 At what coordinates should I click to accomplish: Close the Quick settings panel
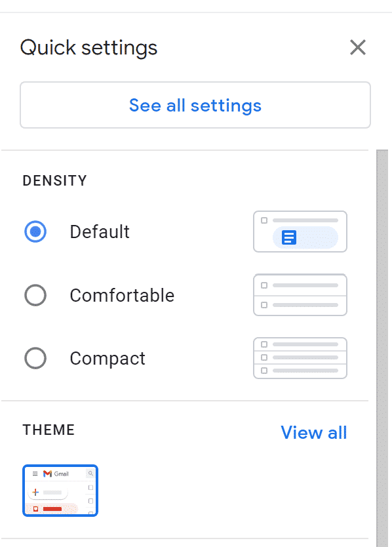(x=358, y=47)
